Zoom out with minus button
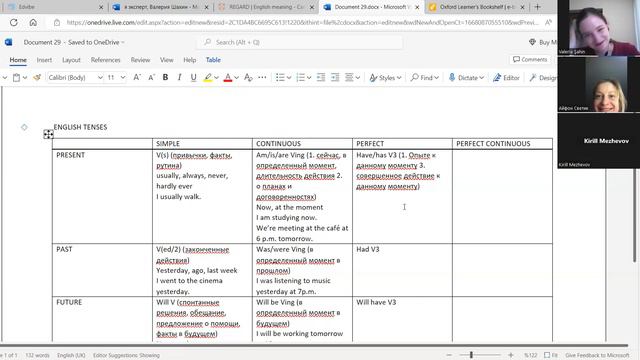 click(x=449, y=355)
